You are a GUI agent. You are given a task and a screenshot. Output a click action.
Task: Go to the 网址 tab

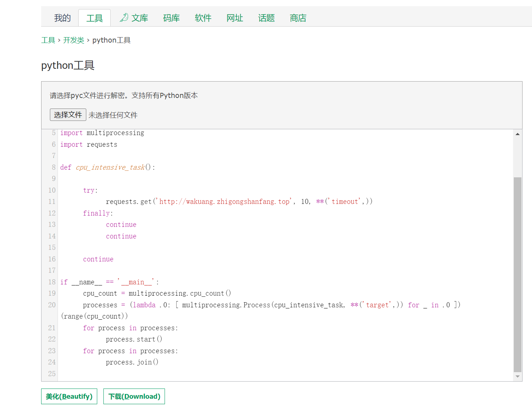click(x=235, y=18)
